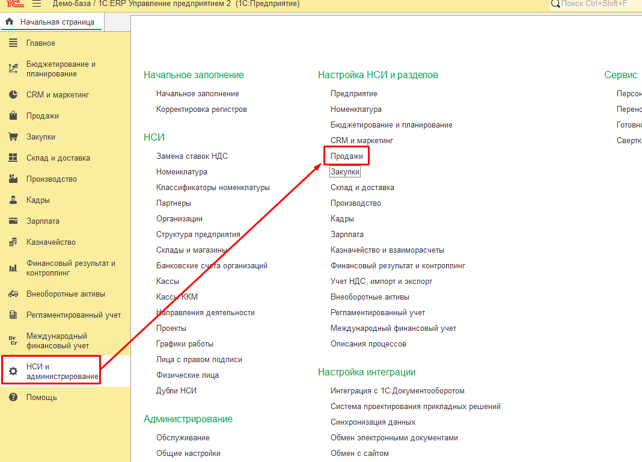Open the Главное section in sidebar
This screenshot has height=462, width=642.
pos(41,43)
